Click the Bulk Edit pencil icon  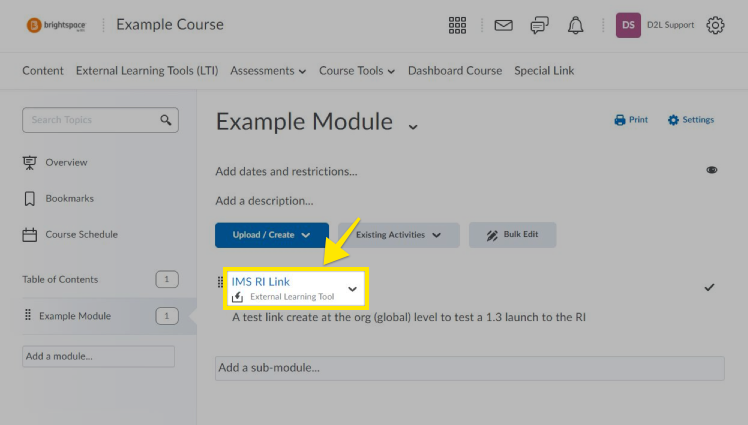(x=492, y=235)
